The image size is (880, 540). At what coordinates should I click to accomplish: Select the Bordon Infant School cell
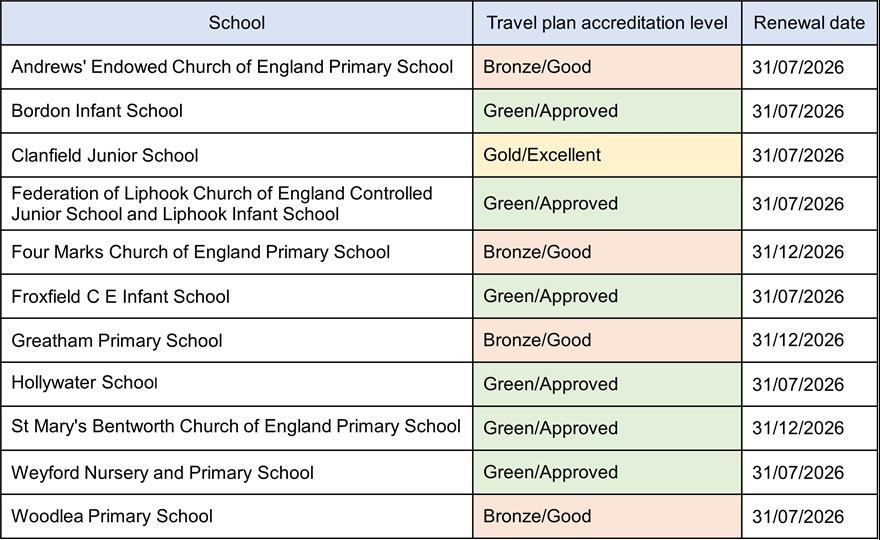[97, 111]
